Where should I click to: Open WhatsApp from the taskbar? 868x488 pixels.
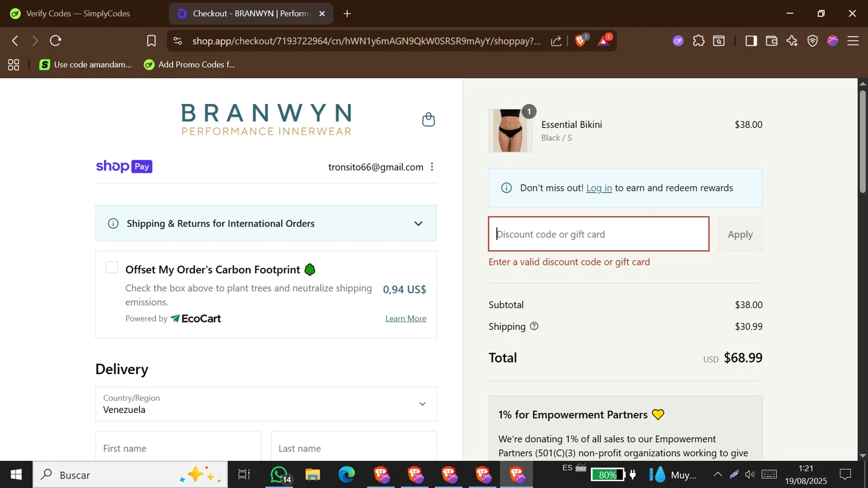[x=281, y=475]
